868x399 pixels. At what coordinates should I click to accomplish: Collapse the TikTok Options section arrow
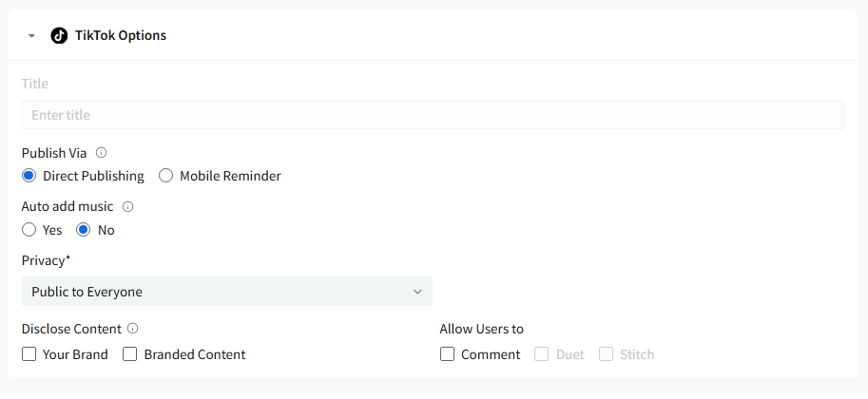(x=31, y=35)
